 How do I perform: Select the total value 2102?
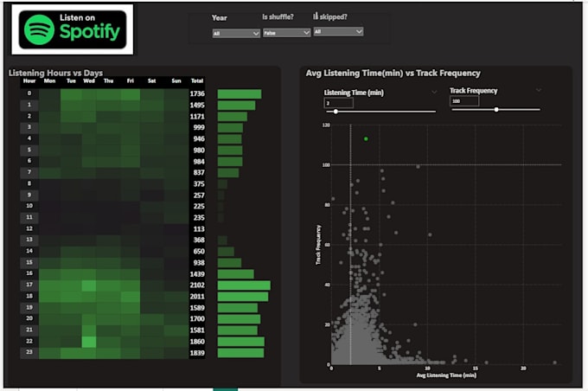(197, 285)
